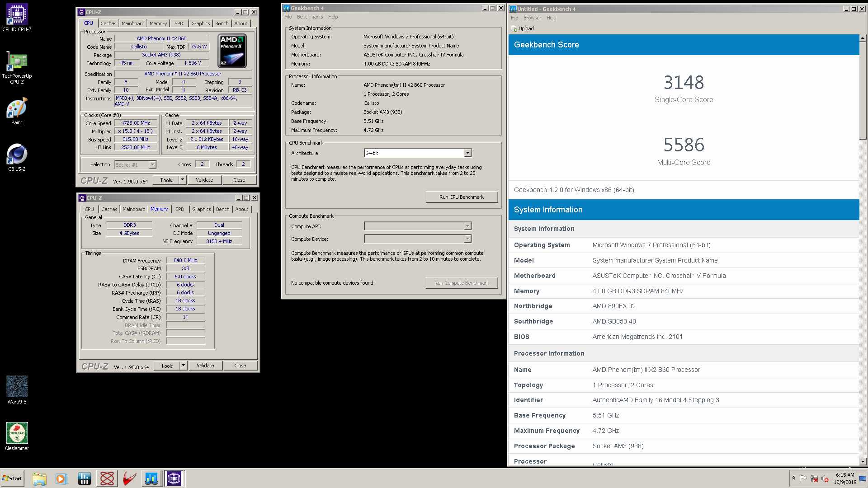The image size is (868, 488).
Task: Click the muted volume speaker tray icon
Action: [x=825, y=479]
